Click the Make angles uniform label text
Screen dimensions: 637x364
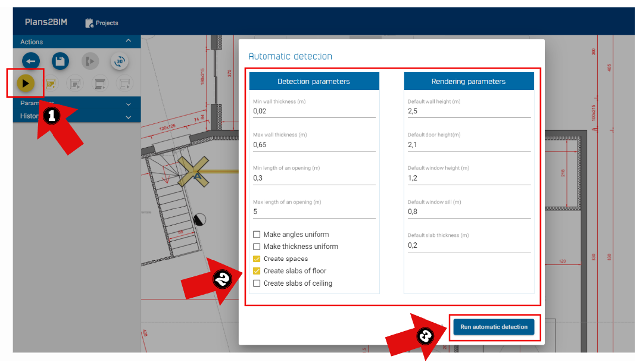[x=296, y=234]
